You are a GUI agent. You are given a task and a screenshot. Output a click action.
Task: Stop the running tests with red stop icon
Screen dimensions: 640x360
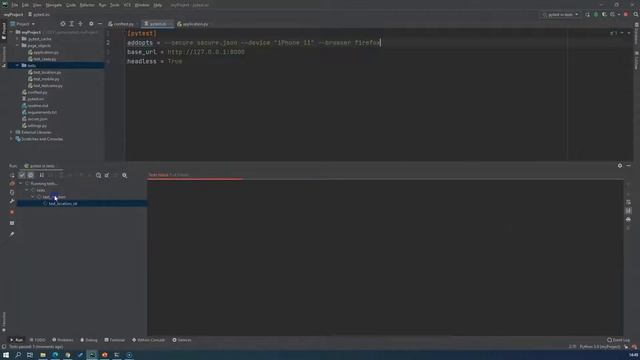pos(12,212)
